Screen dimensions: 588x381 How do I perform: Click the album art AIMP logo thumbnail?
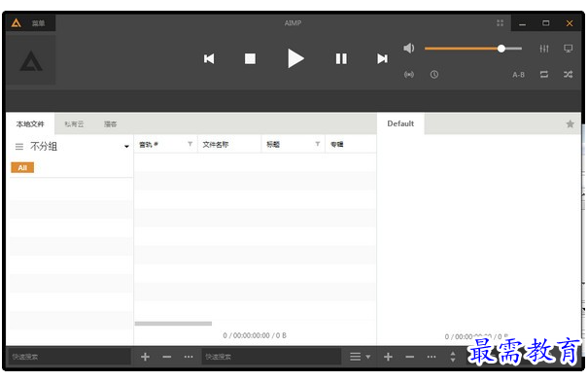(31, 60)
